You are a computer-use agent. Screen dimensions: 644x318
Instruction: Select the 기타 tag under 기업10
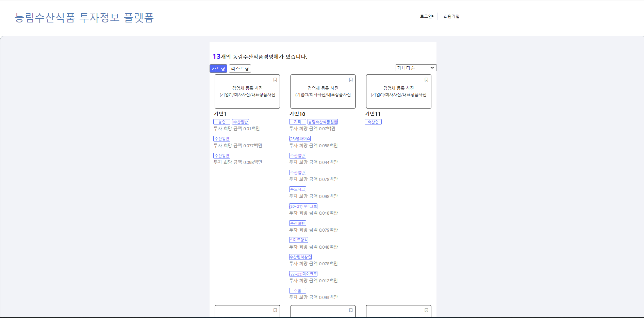click(297, 121)
